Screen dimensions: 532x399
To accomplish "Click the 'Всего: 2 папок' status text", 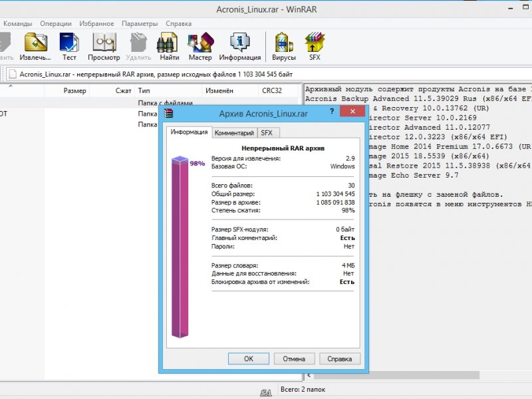I will pos(303,390).
